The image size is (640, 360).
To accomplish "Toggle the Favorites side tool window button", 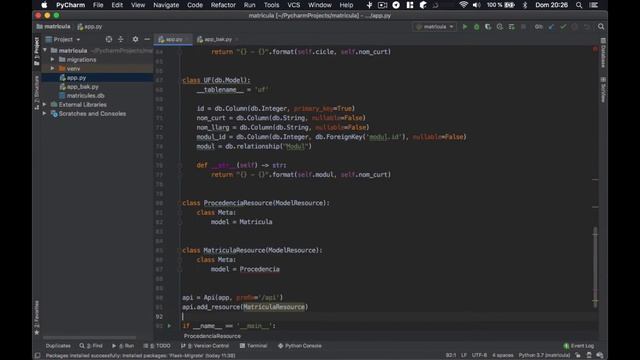I will tap(36, 318).
